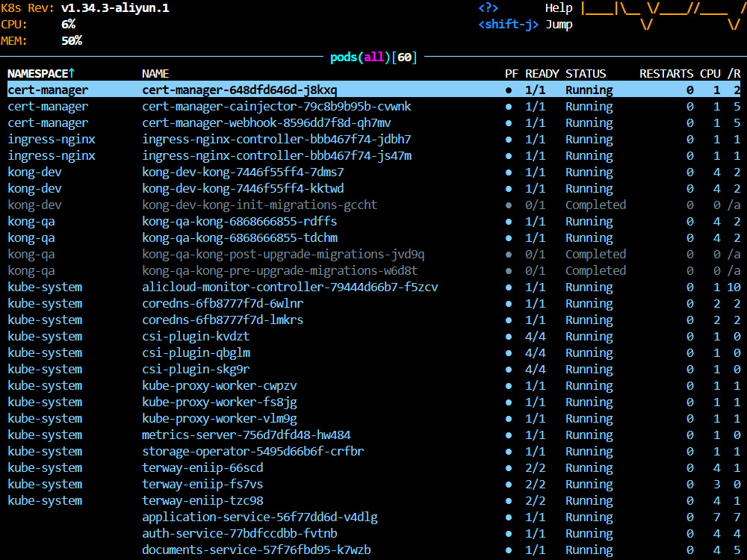Select pod kong-qa-kong-pre-upgrade-migrations-w6d8t
747x560 pixels.
[373, 270]
